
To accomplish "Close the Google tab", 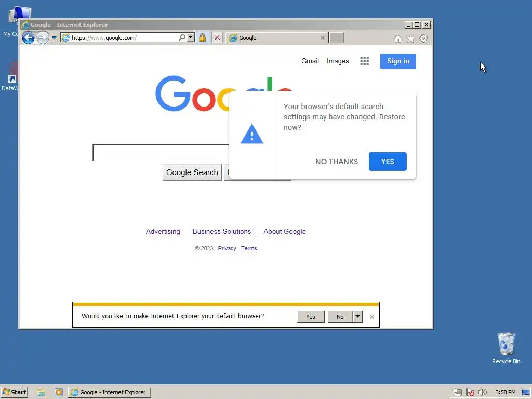I will coord(322,38).
